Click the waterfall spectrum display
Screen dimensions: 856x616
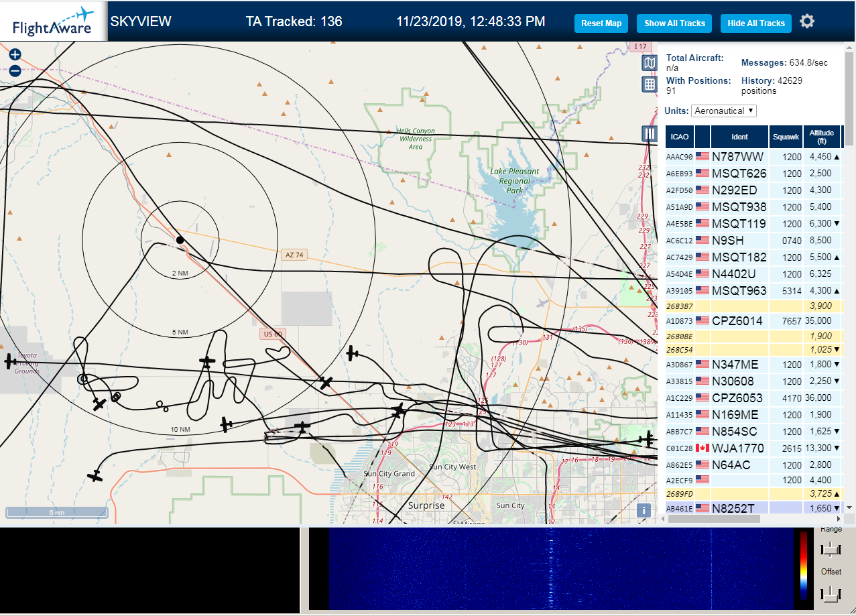(561, 568)
